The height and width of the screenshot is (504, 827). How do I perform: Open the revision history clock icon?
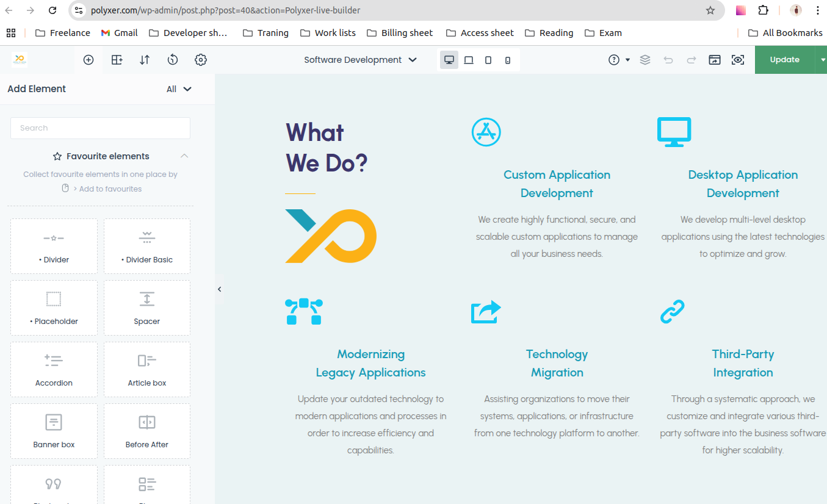pyautogui.click(x=173, y=60)
